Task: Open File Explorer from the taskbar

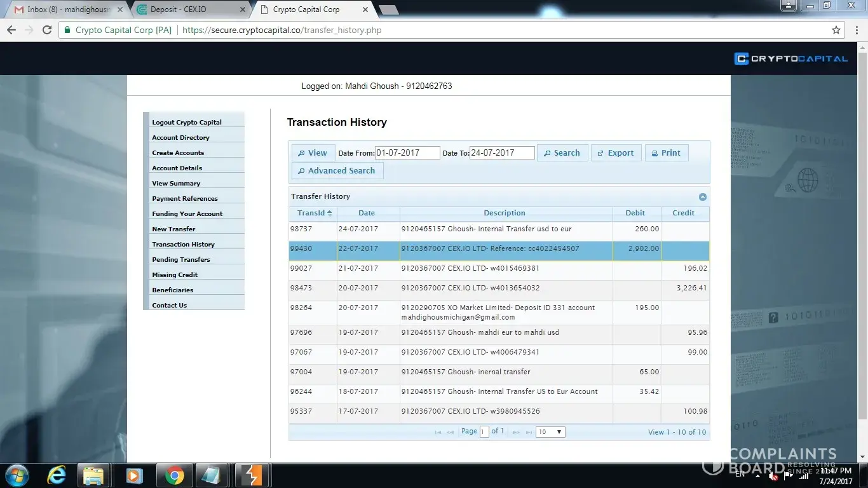Action: [x=93, y=475]
